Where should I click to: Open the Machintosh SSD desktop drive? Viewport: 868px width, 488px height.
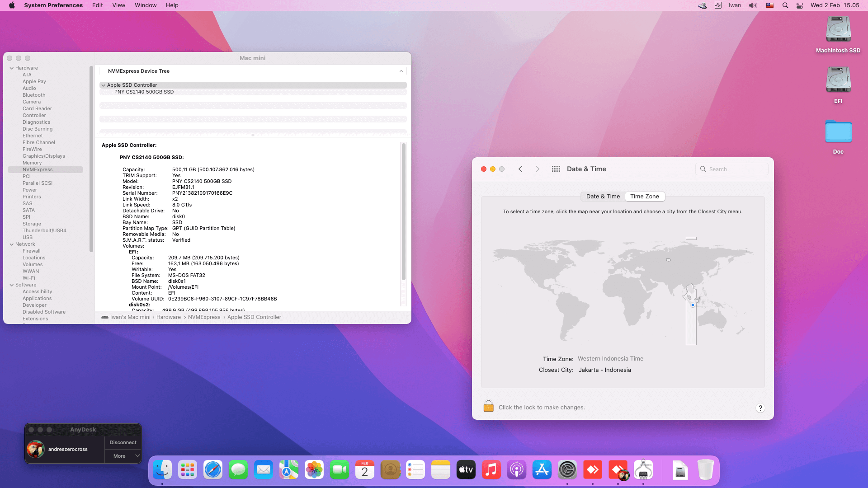838,30
